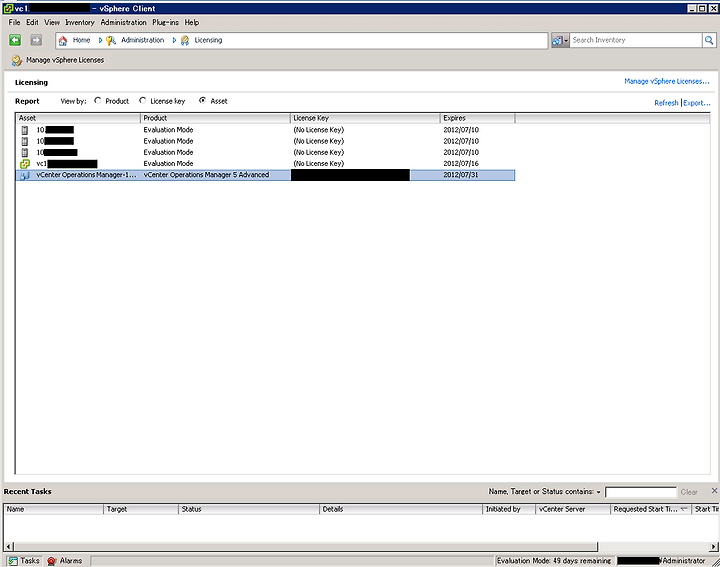
Task: Click the Licensing icon in breadcrumb
Action: (185, 40)
